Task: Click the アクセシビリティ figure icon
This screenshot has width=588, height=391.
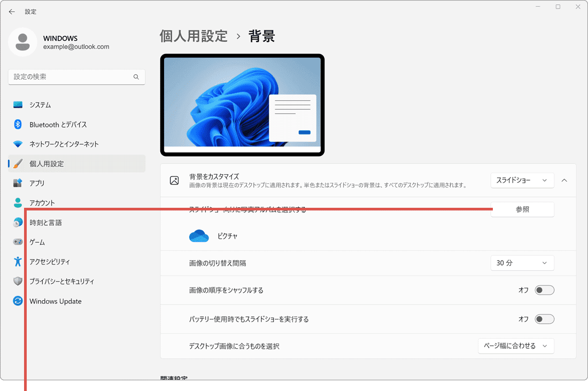Action: [x=18, y=262]
